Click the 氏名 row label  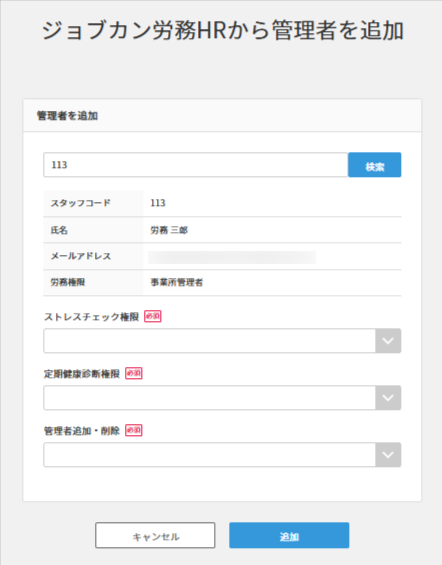click(x=59, y=230)
